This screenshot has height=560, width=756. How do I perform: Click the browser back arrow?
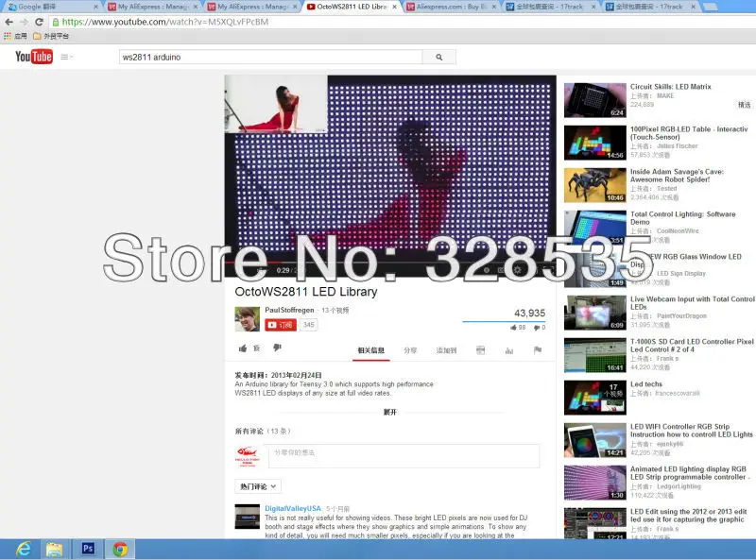click(9, 22)
